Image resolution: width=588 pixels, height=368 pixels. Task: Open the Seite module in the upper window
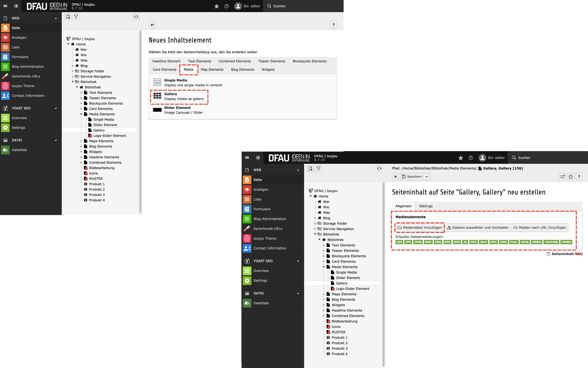[31, 28]
